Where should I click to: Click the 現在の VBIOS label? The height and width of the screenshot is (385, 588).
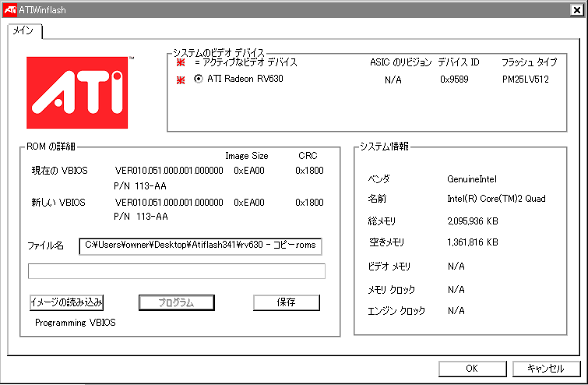click(60, 171)
